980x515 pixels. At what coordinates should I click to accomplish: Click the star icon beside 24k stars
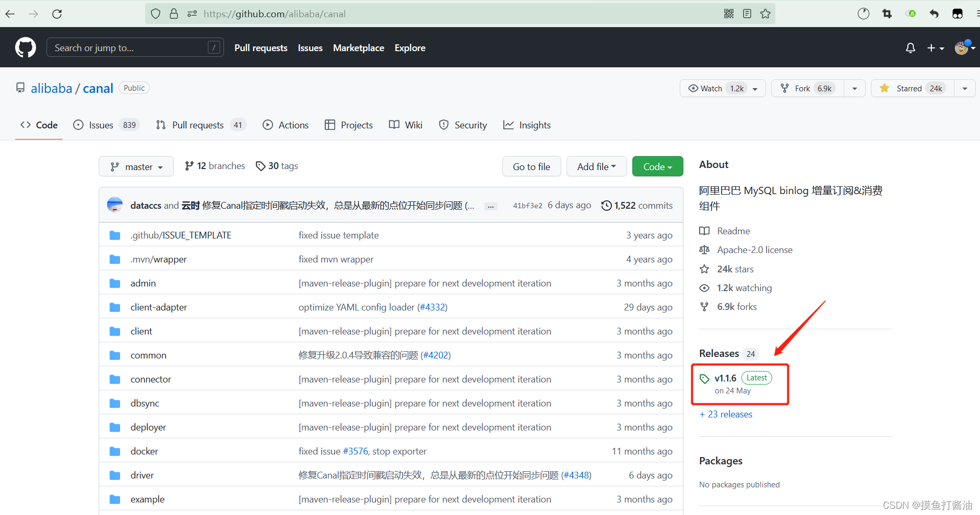[704, 269]
